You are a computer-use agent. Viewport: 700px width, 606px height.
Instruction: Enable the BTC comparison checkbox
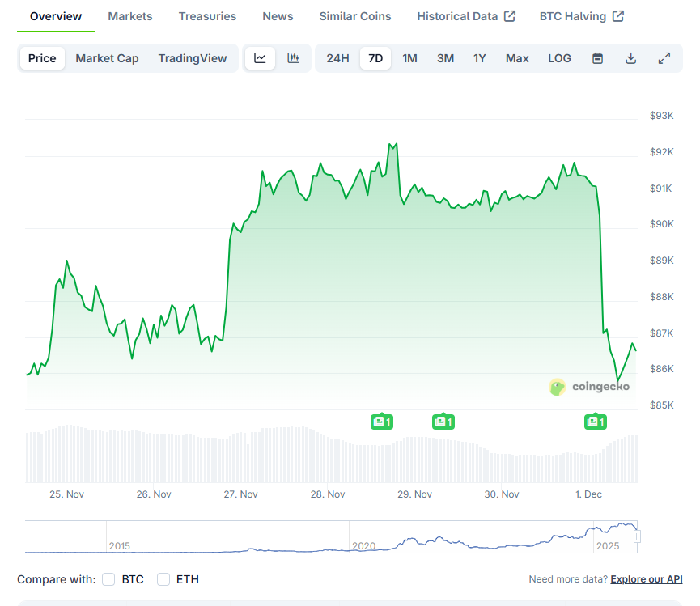point(108,579)
